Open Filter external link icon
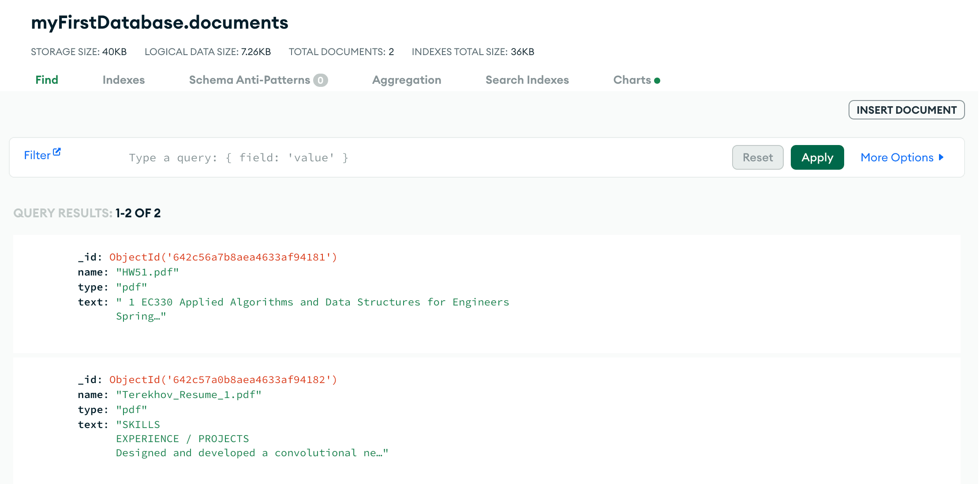This screenshot has width=980, height=484. pos(57,152)
